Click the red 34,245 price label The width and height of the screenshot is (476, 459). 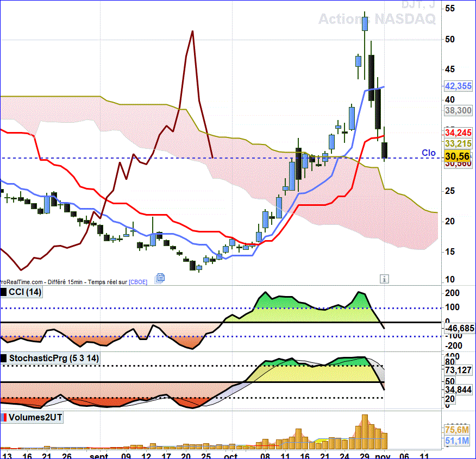[x=458, y=133]
